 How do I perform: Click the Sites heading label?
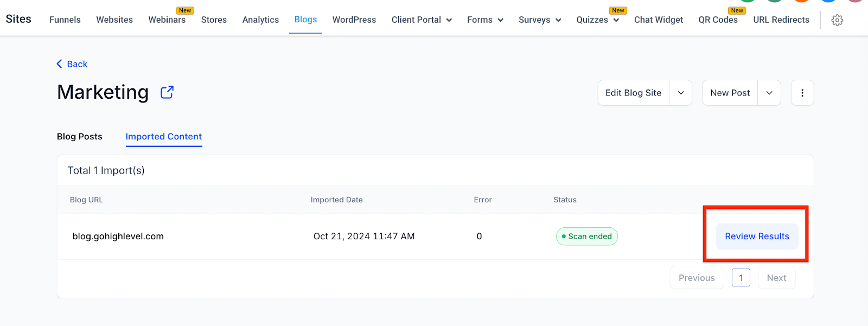tap(18, 19)
